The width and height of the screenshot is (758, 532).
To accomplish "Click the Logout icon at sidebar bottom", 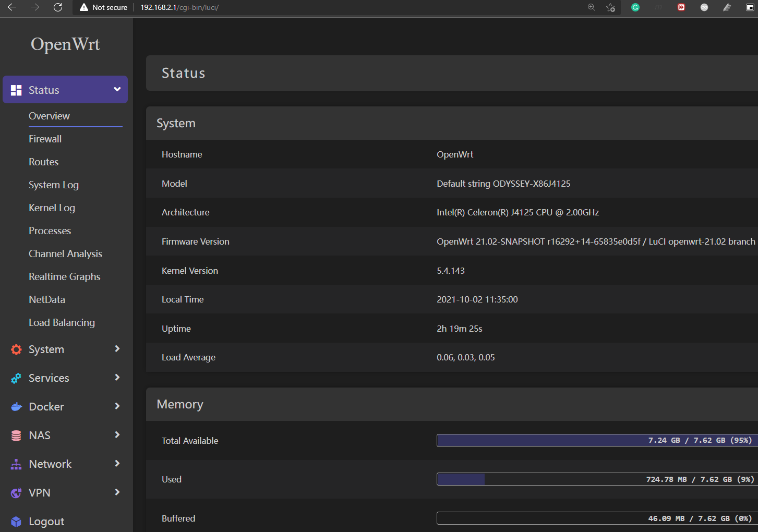I will 16,521.
